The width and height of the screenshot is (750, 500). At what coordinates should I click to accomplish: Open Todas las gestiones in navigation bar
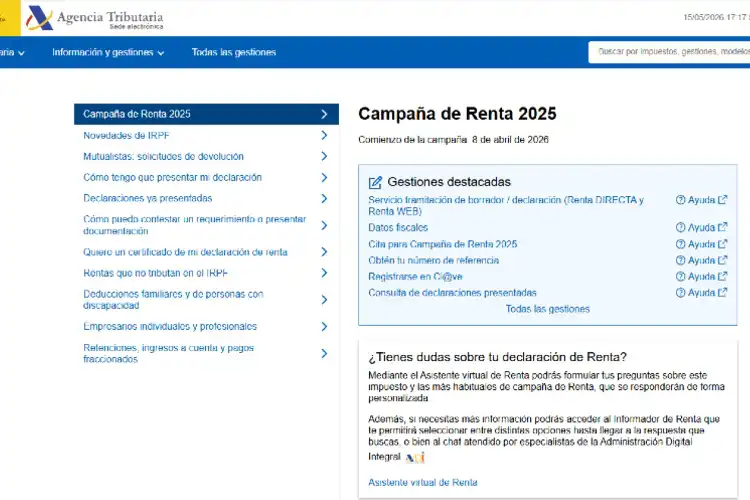234,52
